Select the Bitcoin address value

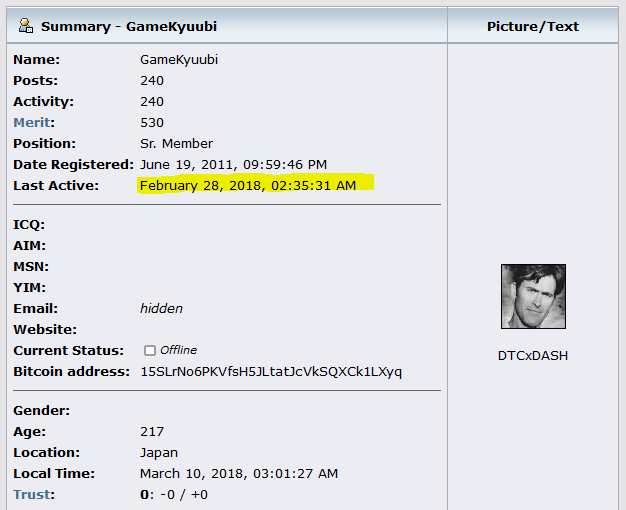[x=271, y=372]
